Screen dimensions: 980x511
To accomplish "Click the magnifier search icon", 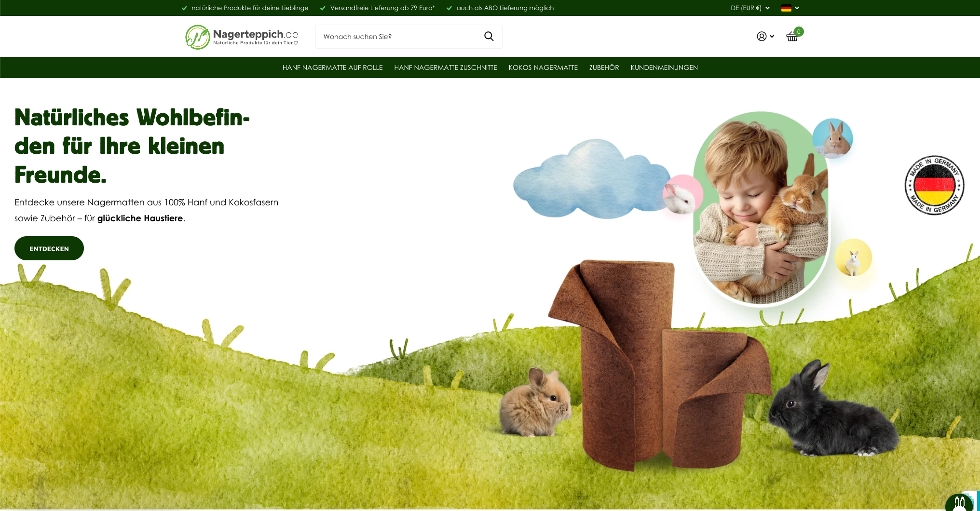I will (x=489, y=37).
